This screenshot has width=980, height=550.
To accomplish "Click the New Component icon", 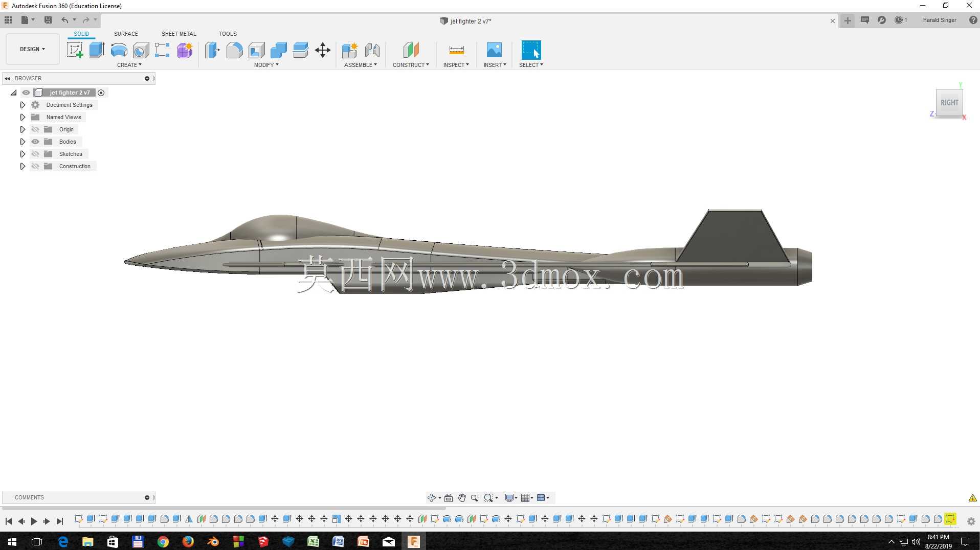I will click(350, 50).
